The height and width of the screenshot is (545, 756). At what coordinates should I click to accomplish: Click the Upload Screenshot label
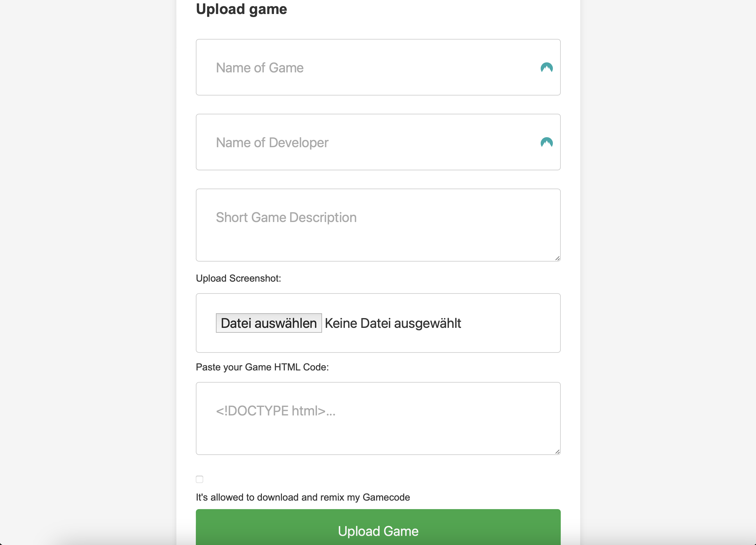click(238, 278)
